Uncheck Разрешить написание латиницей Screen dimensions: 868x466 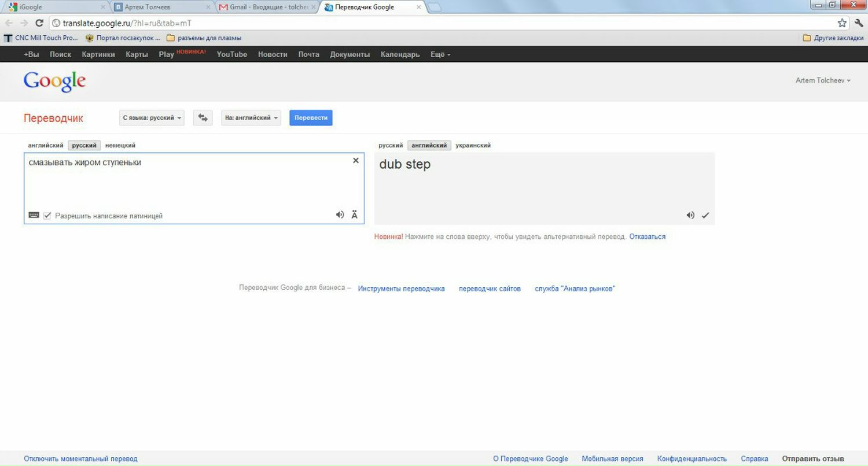tap(47, 215)
